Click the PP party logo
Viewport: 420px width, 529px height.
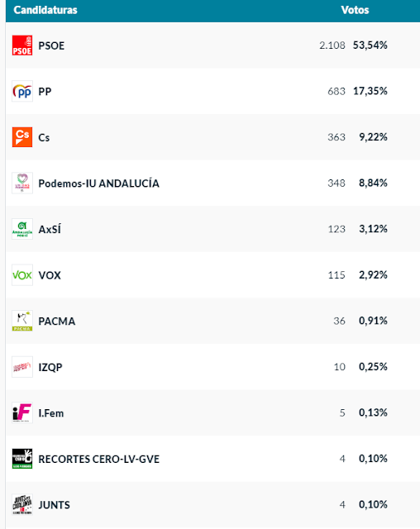pyautogui.click(x=22, y=91)
